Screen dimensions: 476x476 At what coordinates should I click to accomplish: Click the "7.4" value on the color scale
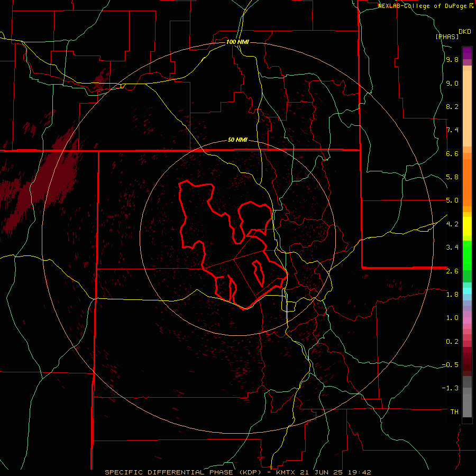click(452, 130)
